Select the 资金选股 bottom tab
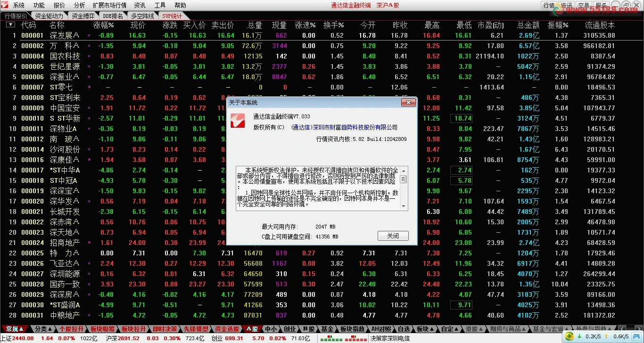The image size is (644, 343). (227, 329)
